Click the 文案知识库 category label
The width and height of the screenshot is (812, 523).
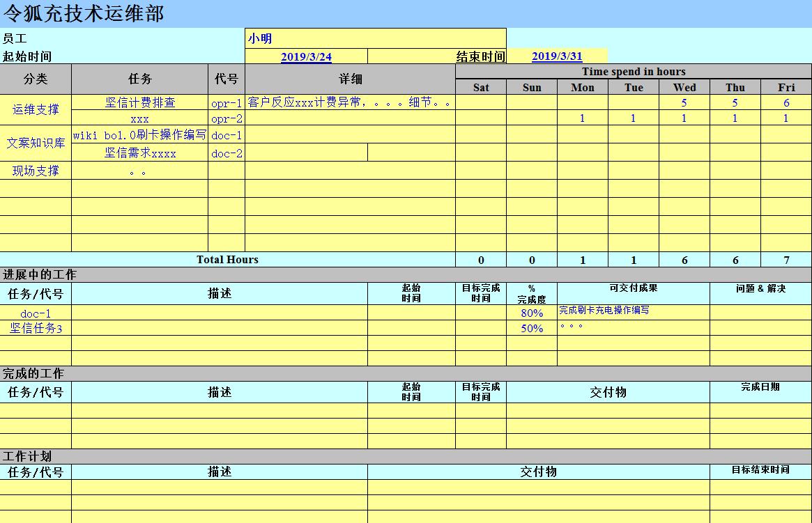[35, 144]
